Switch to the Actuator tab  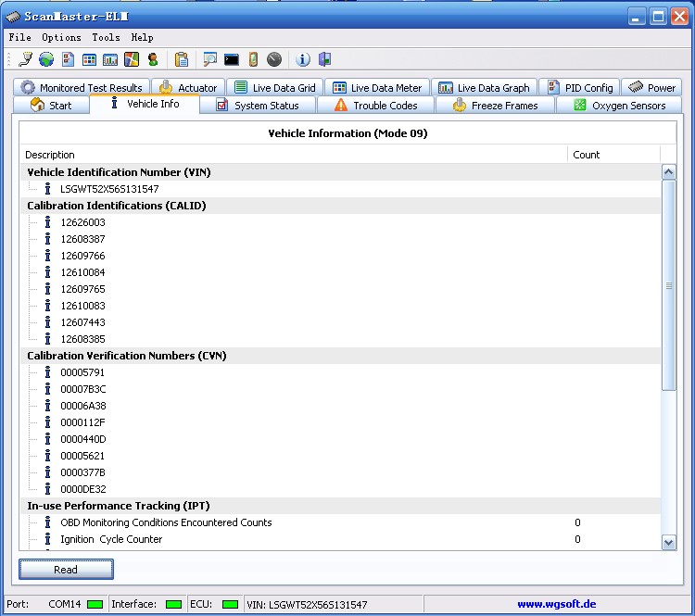[x=188, y=88]
